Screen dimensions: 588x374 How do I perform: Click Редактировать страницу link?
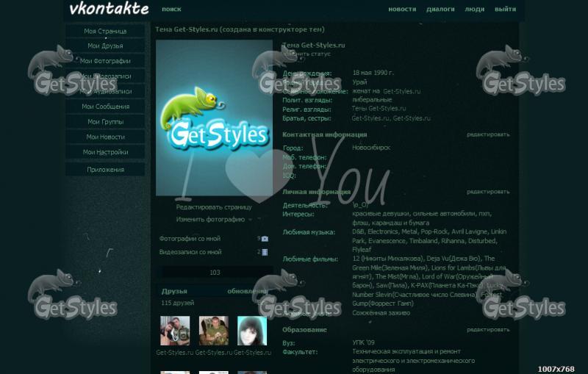click(214, 207)
